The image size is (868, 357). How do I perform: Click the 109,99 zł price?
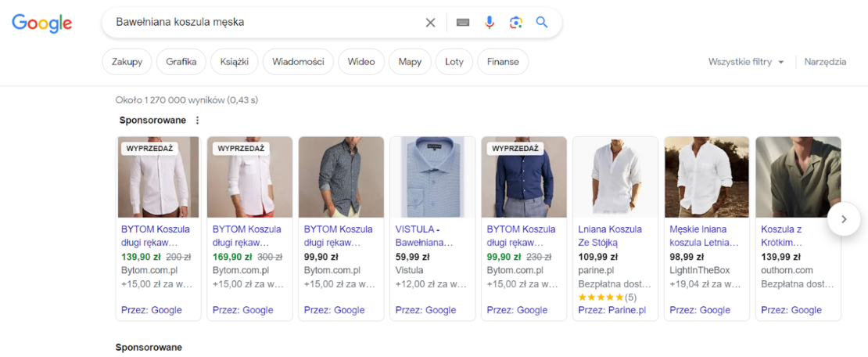597,257
